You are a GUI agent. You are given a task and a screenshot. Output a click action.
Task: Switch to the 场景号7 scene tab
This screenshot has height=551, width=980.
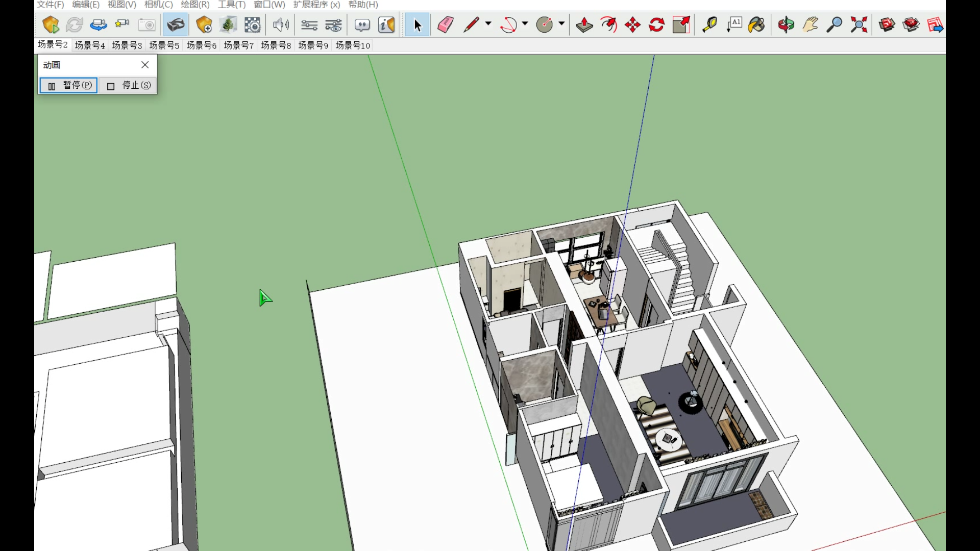tap(238, 45)
